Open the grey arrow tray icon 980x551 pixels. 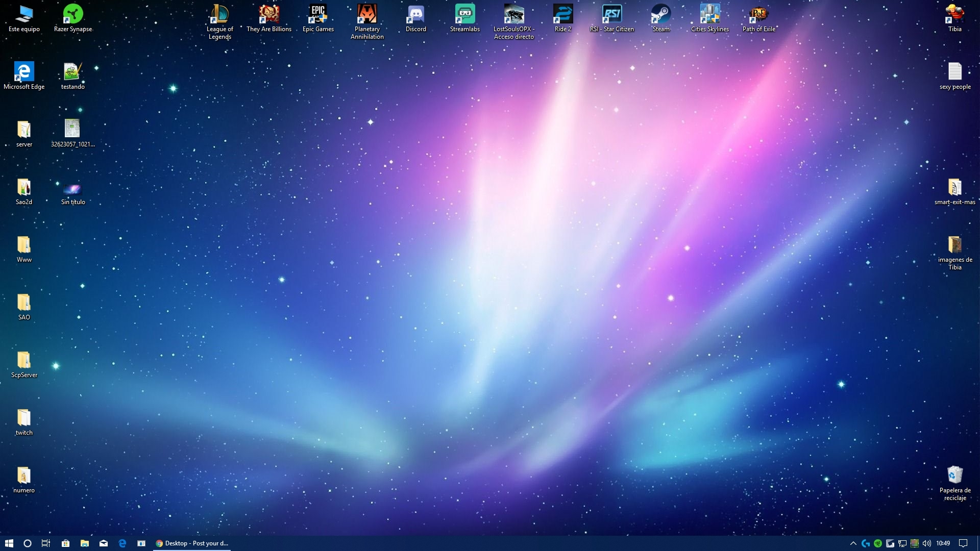pyautogui.click(x=890, y=543)
